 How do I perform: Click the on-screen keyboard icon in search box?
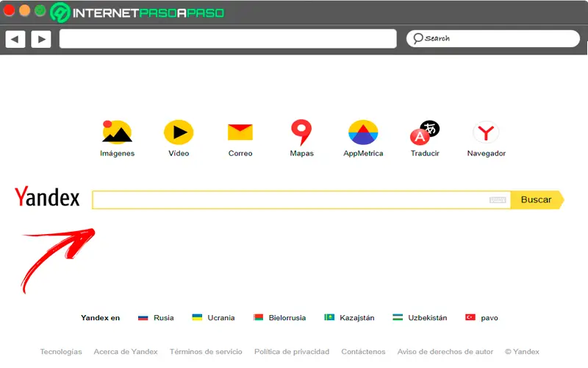point(498,199)
